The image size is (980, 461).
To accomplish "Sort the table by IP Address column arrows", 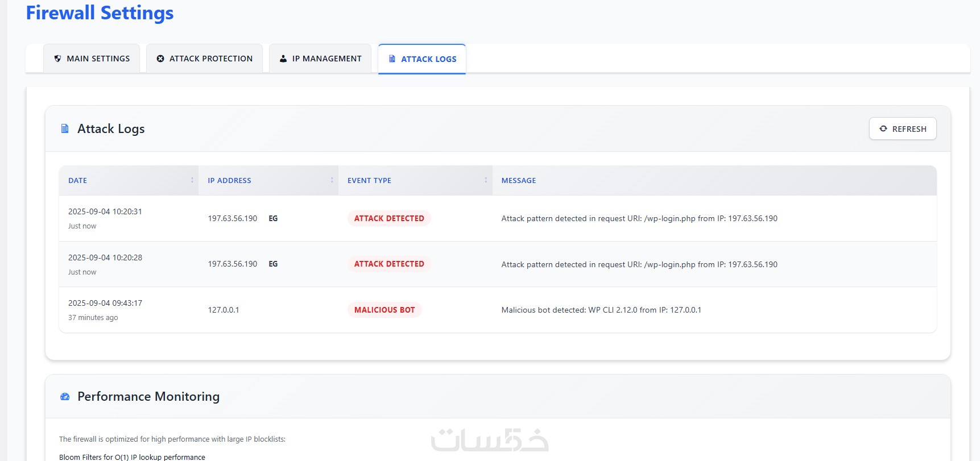I will (x=332, y=180).
